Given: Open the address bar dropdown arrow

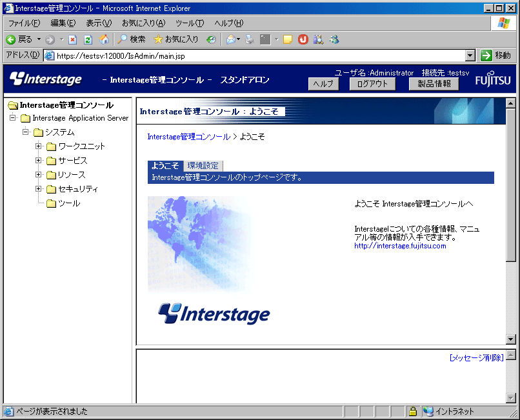Looking at the screenshot, I should point(470,55).
